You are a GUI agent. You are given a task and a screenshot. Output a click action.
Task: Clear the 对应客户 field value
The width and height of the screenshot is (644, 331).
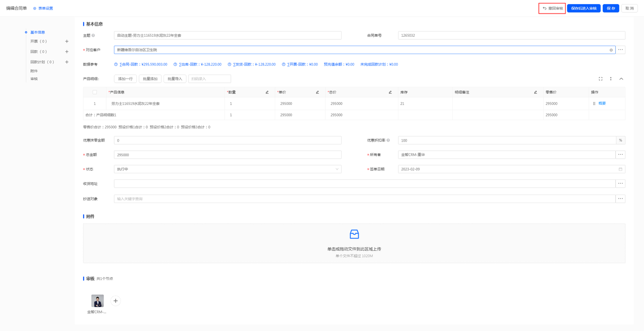pos(611,50)
